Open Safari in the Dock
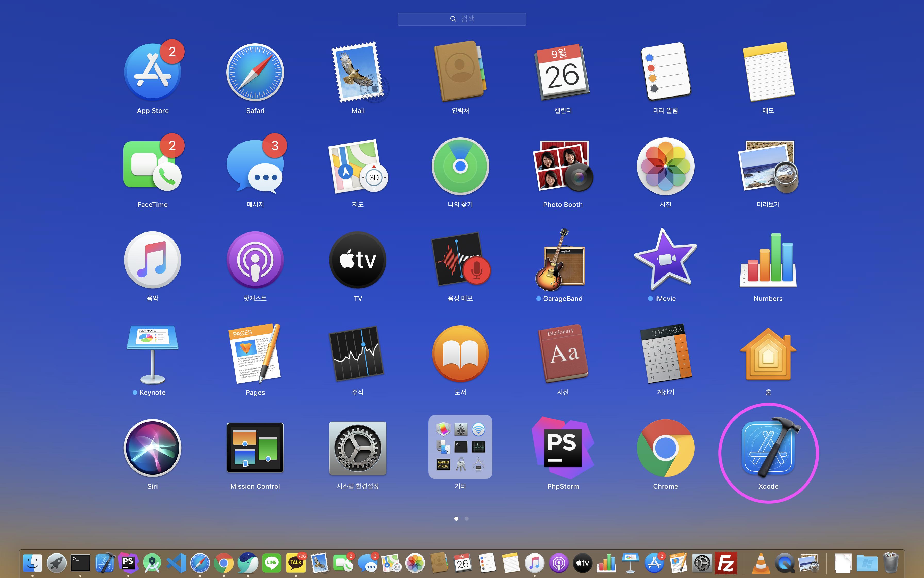Viewport: 924px width, 578px height. 200,563
